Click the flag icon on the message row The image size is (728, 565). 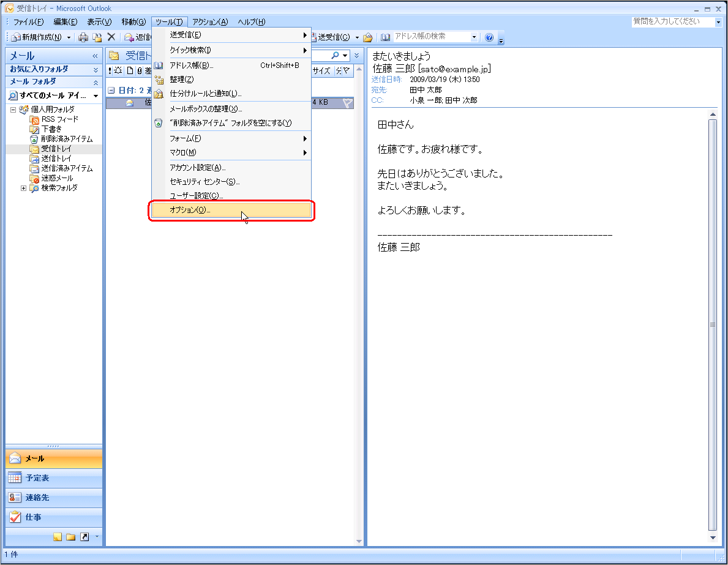pyautogui.click(x=347, y=103)
